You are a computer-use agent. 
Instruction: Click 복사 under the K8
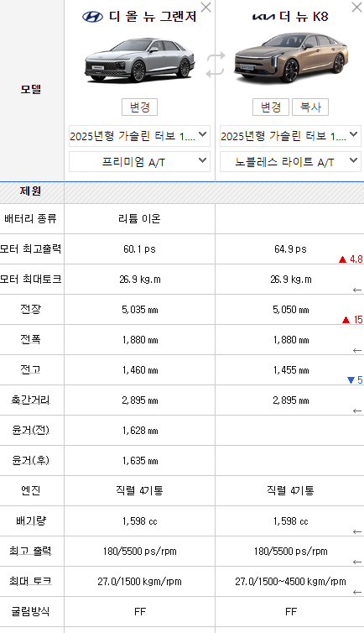click(310, 107)
